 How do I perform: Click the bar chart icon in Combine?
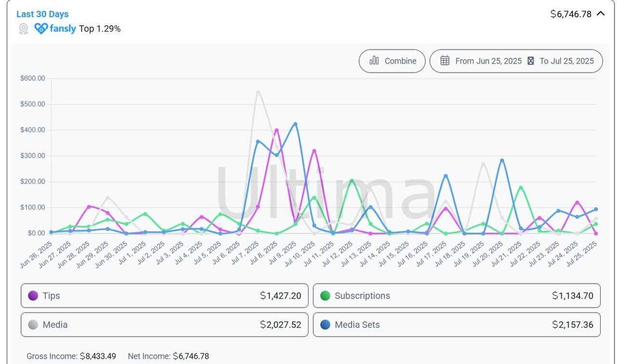374,61
